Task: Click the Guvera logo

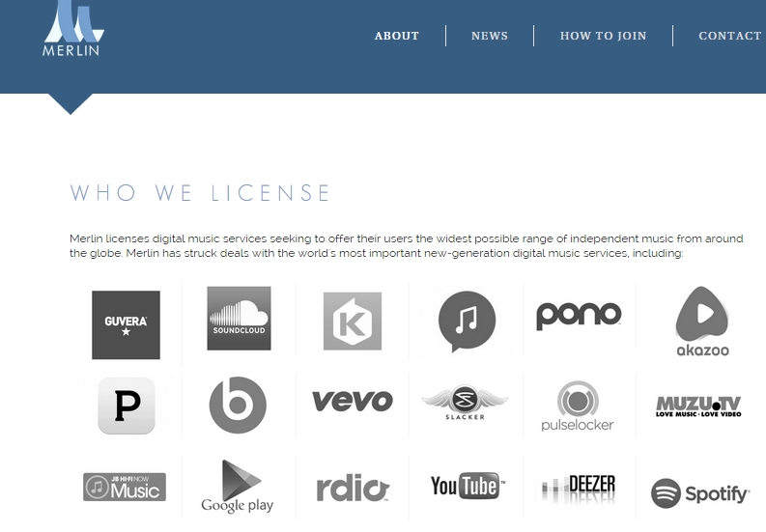Action: 126,324
